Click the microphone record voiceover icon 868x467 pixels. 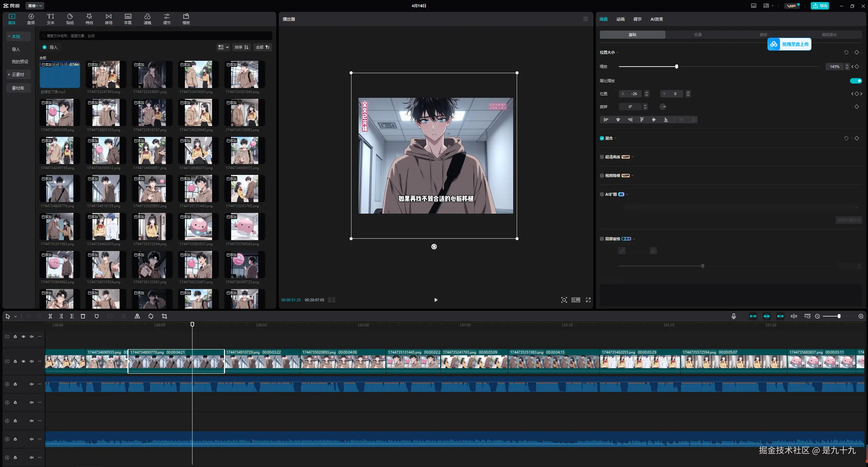[x=734, y=316]
